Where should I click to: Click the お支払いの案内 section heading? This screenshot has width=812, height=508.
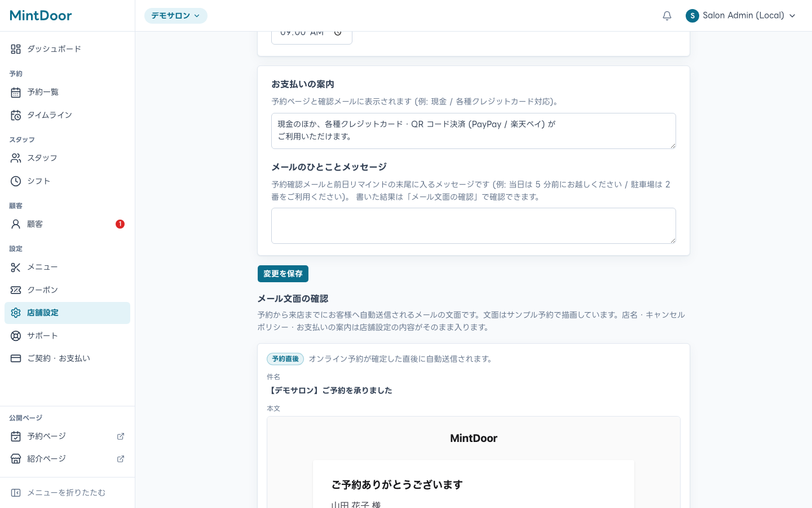coord(303,84)
